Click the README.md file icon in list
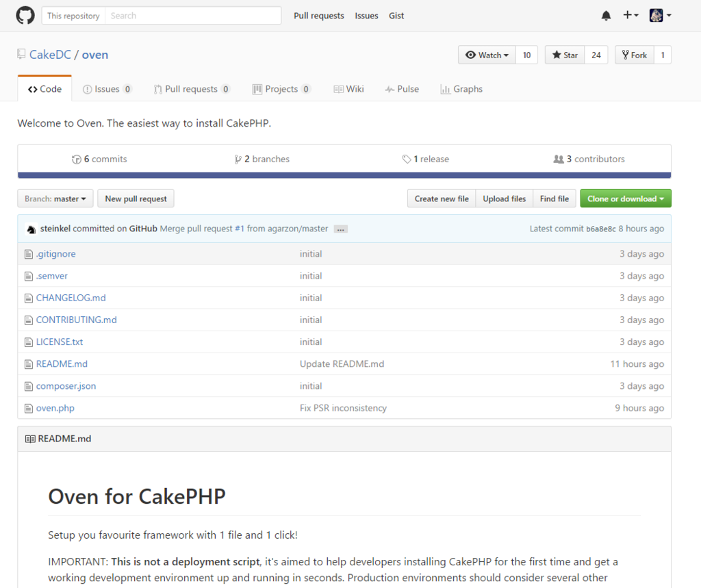The width and height of the screenshot is (701, 588). (29, 364)
